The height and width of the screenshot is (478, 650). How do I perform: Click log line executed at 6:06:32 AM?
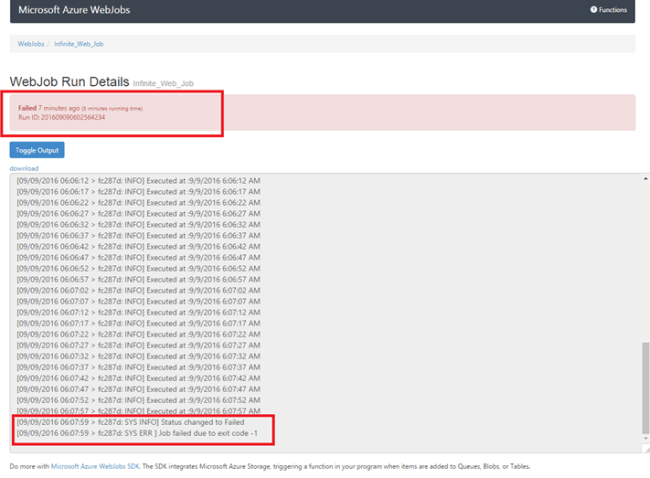pyautogui.click(x=138, y=225)
